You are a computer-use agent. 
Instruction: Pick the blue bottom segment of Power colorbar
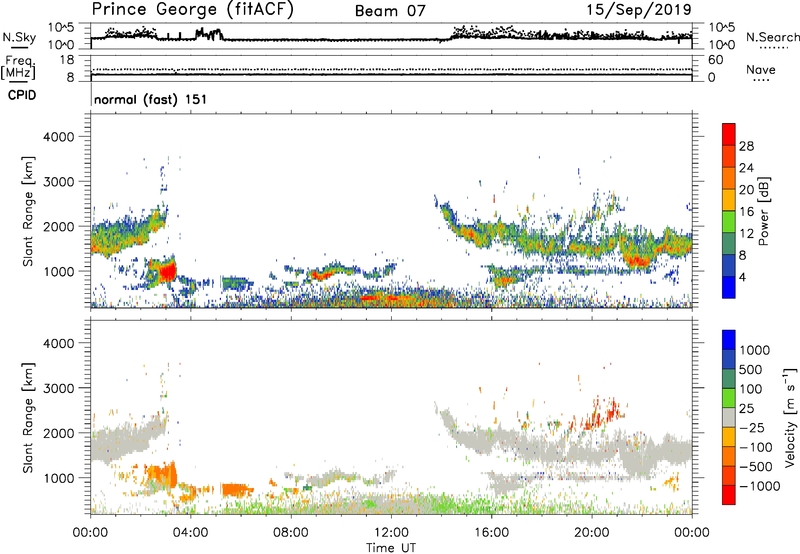click(x=729, y=287)
